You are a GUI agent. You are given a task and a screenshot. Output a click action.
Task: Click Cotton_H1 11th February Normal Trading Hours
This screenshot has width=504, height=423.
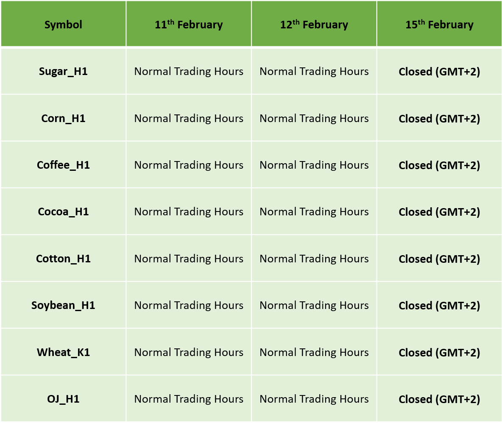[189, 259]
